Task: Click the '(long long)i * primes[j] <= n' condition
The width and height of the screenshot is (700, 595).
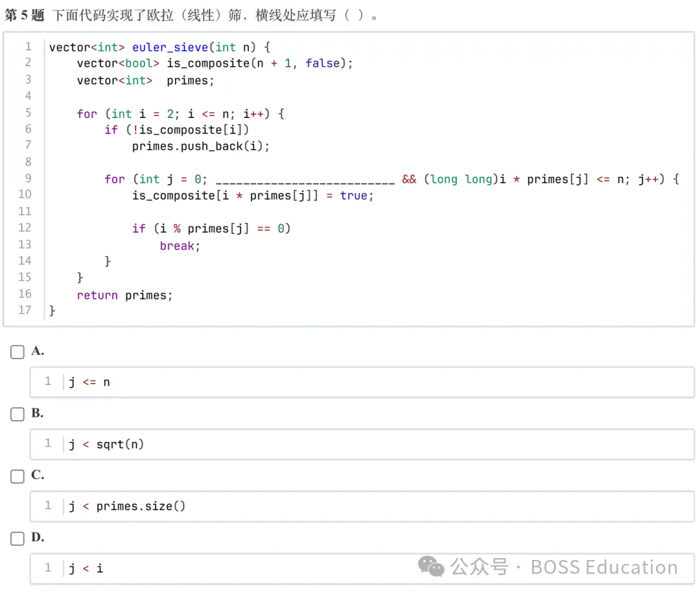Action: point(526,180)
